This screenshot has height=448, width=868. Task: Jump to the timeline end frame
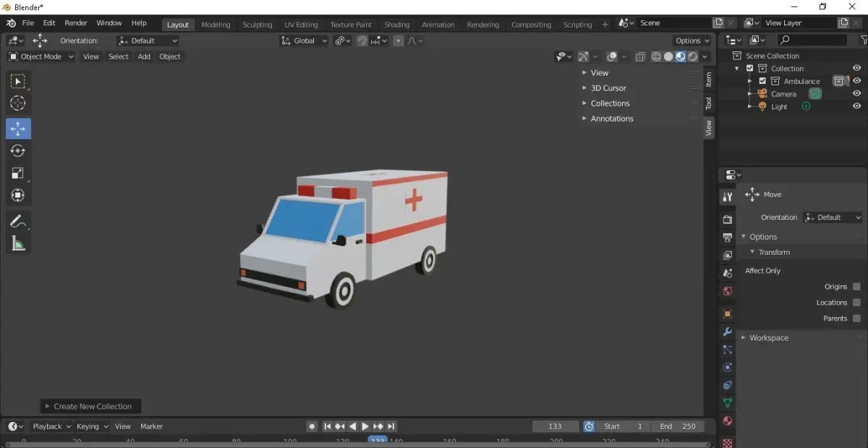point(391,426)
